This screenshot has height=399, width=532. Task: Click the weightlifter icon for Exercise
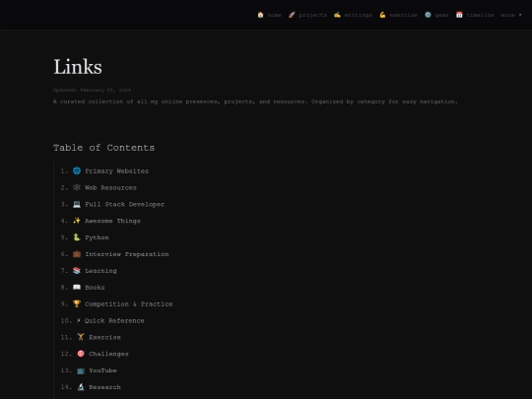tap(81, 337)
